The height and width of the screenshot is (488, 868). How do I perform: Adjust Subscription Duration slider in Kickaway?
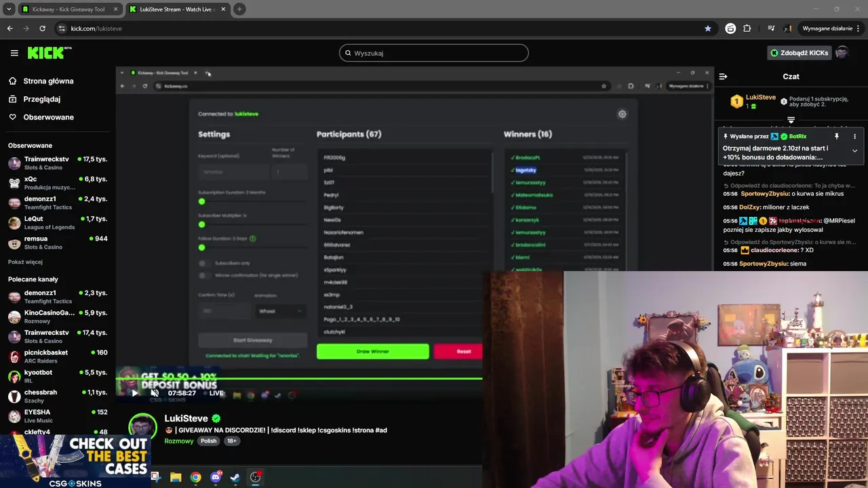point(201,201)
